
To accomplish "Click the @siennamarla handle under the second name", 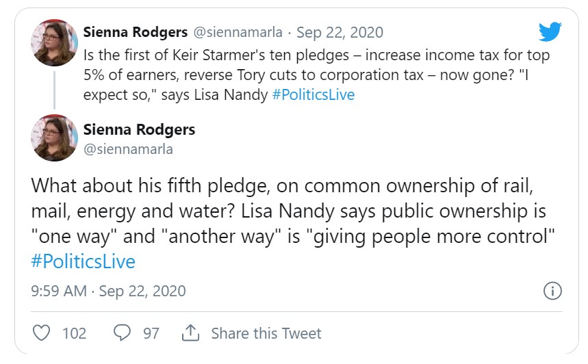I will click(x=128, y=148).
